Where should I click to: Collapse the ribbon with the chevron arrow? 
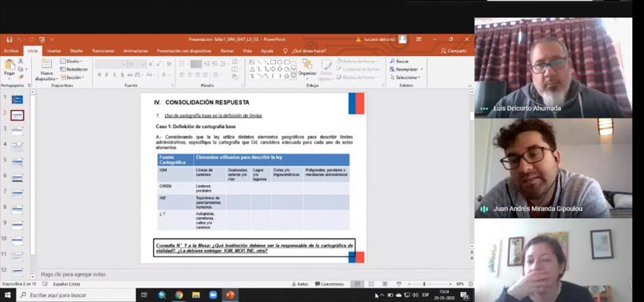(x=471, y=85)
